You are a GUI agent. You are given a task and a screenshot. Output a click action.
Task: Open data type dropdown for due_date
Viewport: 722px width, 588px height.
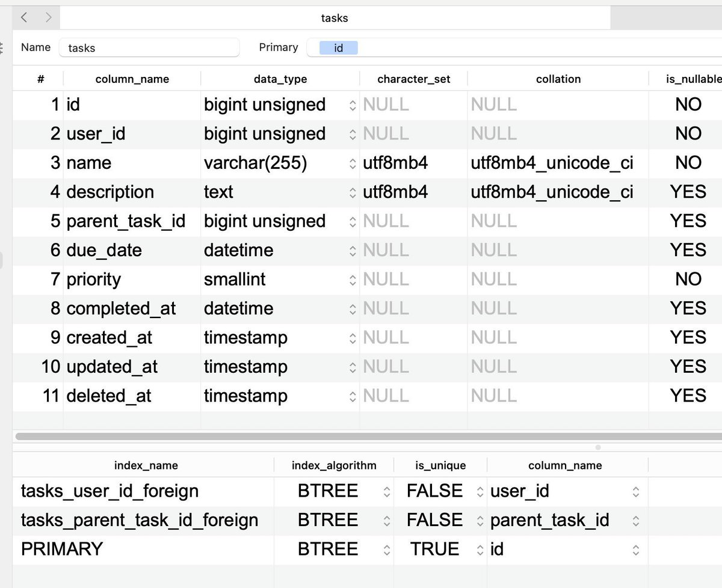point(353,250)
